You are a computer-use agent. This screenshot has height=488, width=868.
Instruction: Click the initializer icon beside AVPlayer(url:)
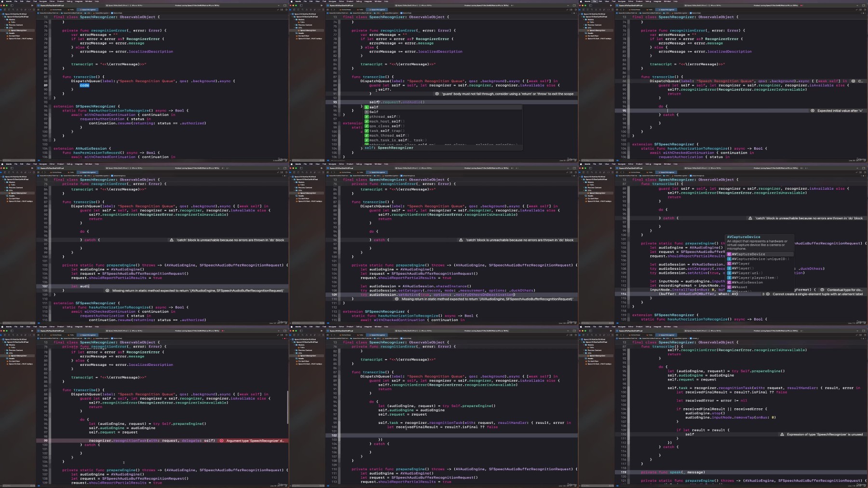tap(729, 273)
